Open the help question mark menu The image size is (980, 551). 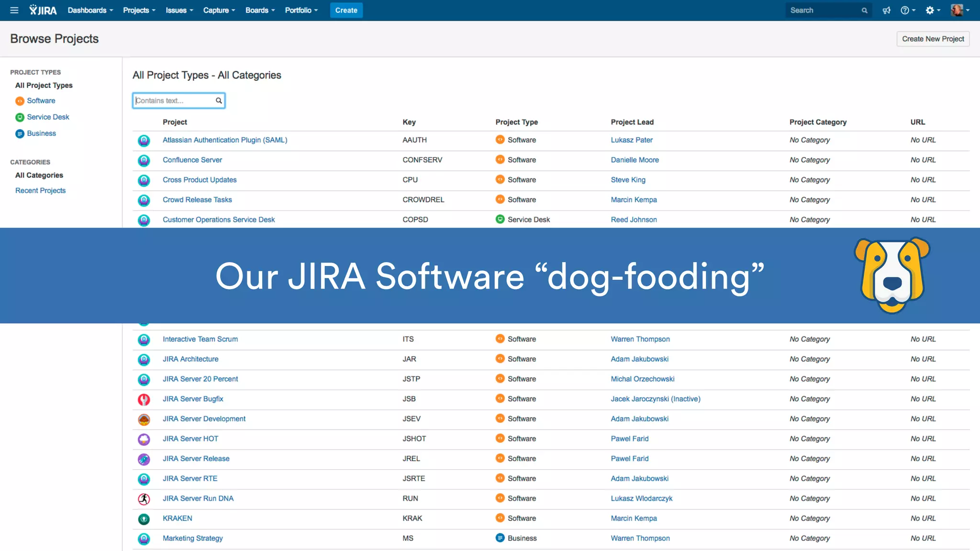[907, 10]
